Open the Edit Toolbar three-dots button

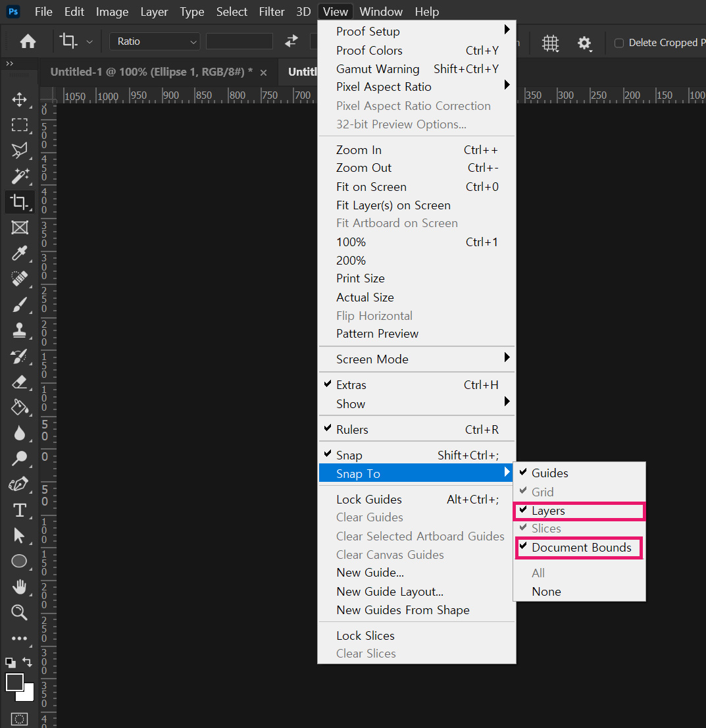[19, 638]
